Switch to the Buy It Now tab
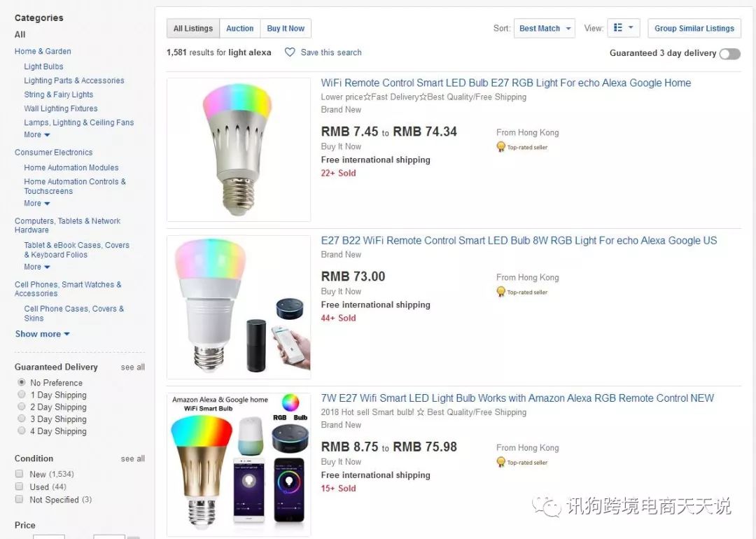The height and width of the screenshot is (539, 756). pyautogui.click(x=286, y=29)
